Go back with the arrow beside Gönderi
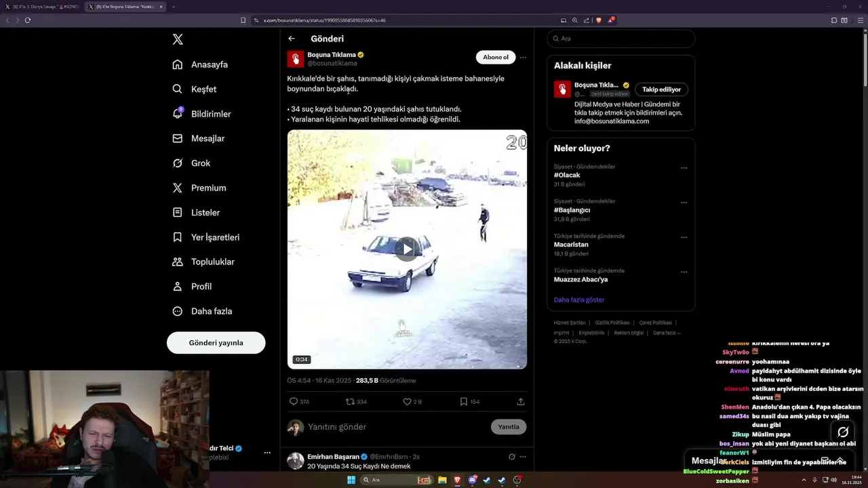 point(292,39)
